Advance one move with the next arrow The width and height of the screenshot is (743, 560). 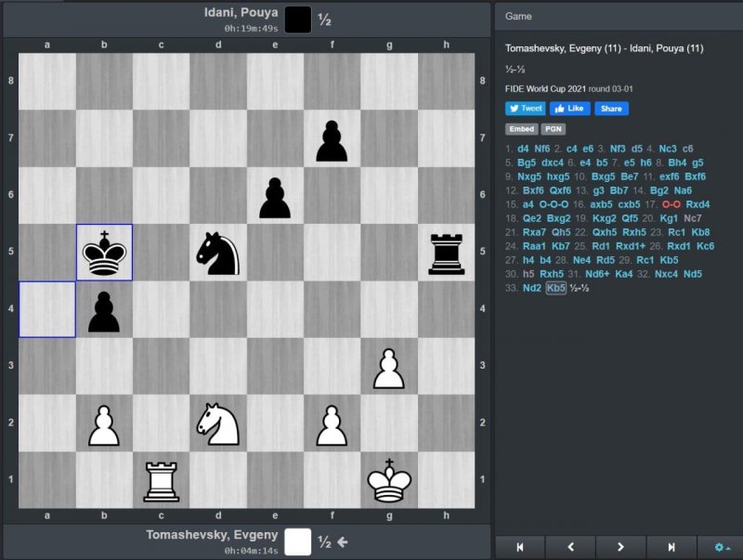tap(620, 547)
